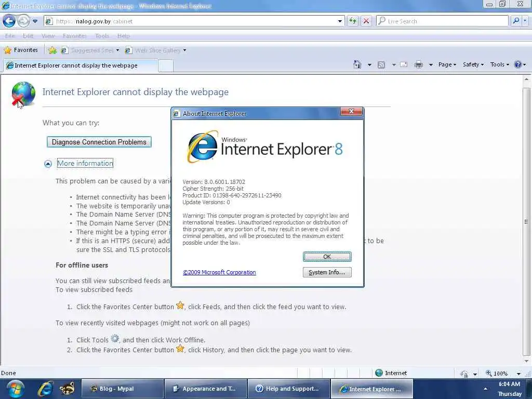The height and width of the screenshot is (399, 532).
Task: Open the Tools command bar menu
Action: coord(499,64)
